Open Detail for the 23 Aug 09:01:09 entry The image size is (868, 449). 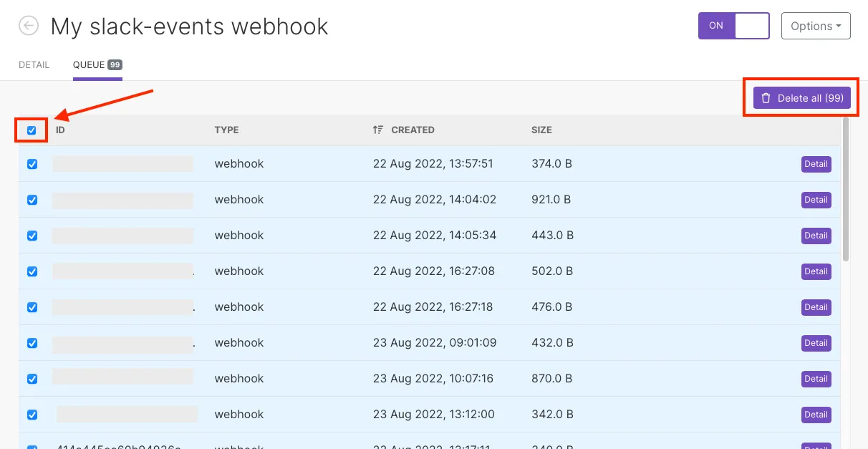click(x=816, y=343)
